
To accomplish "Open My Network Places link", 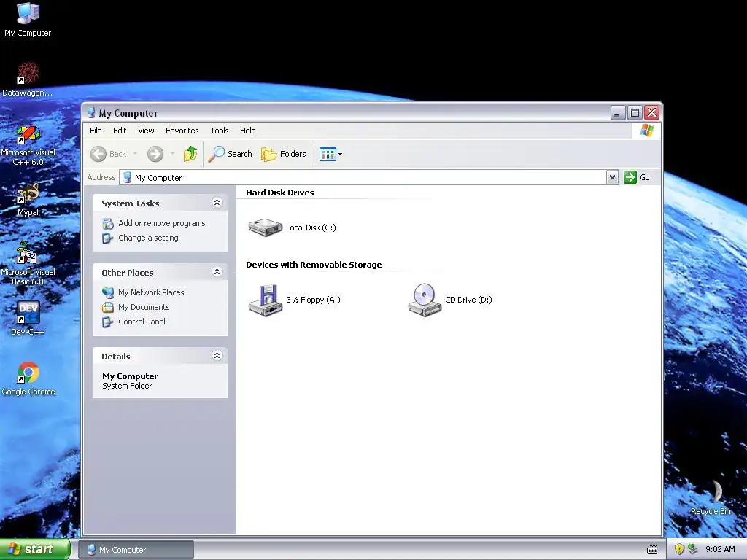I will tap(151, 292).
